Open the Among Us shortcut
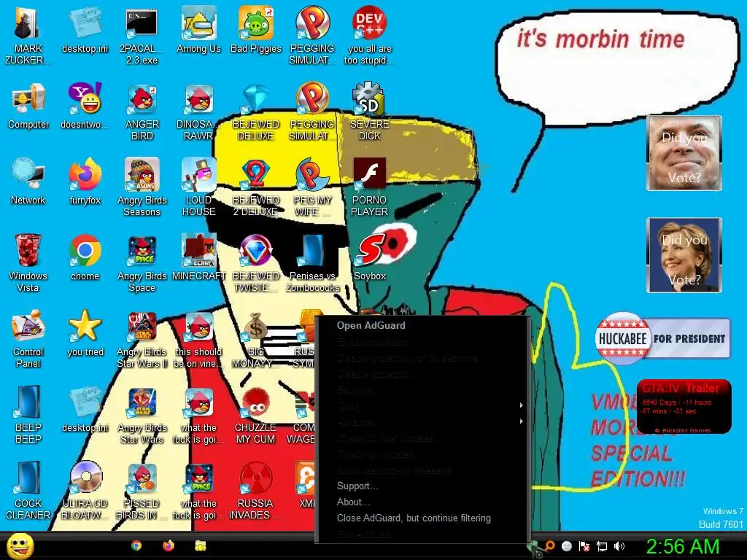 coord(198,31)
